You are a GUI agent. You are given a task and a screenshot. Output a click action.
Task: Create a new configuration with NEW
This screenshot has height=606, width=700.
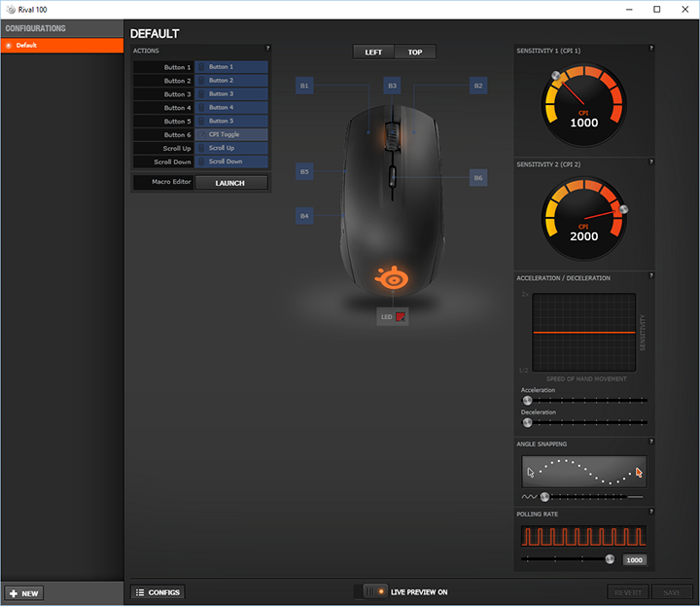24,593
